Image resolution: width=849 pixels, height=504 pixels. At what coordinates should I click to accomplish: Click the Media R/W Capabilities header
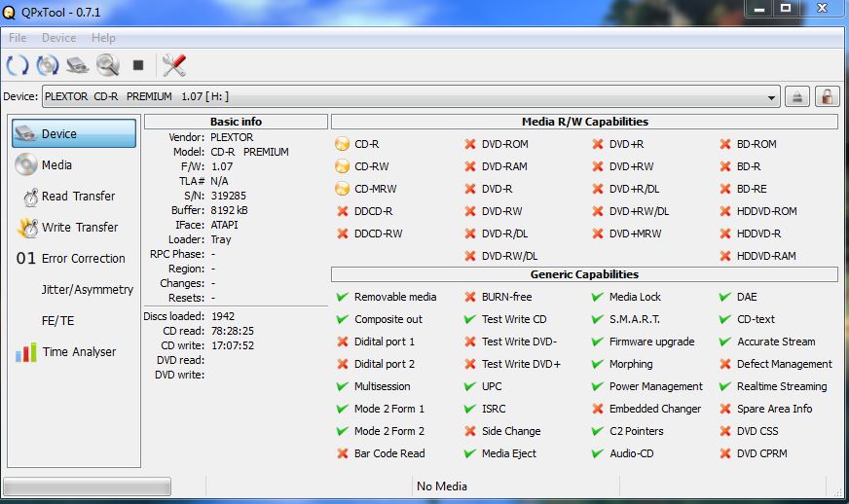pyautogui.click(x=585, y=122)
